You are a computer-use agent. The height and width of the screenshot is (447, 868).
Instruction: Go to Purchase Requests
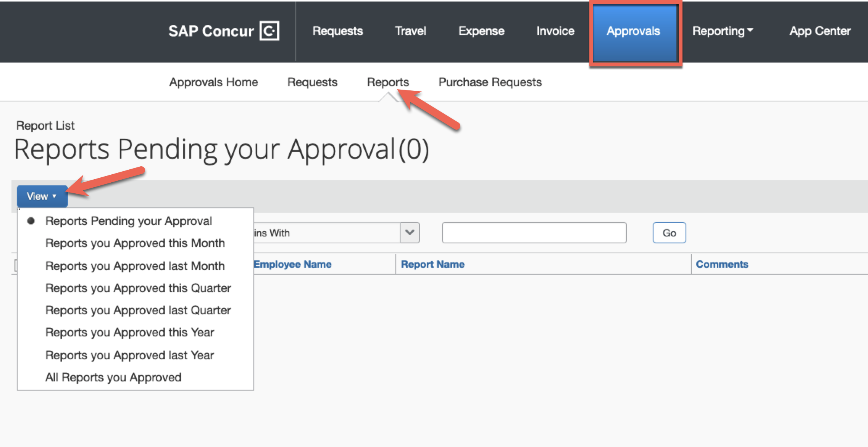[490, 82]
